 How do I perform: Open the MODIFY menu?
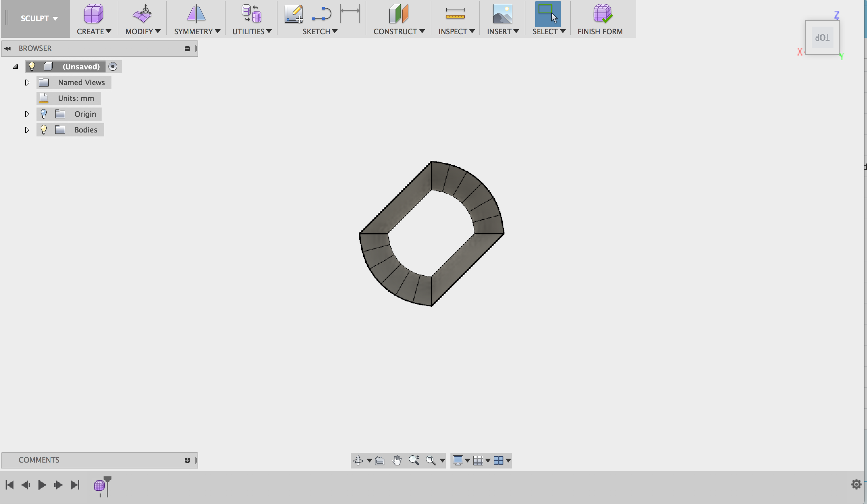[x=143, y=31]
